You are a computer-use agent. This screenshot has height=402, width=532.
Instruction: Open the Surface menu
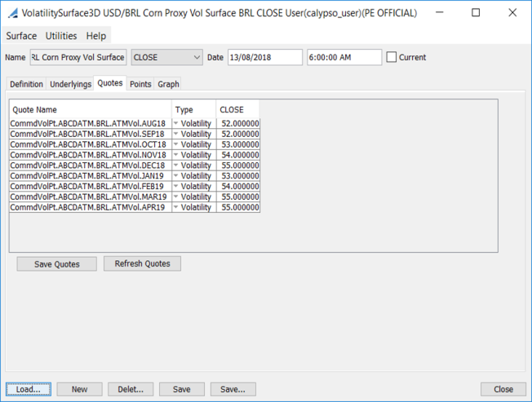(21, 36)
